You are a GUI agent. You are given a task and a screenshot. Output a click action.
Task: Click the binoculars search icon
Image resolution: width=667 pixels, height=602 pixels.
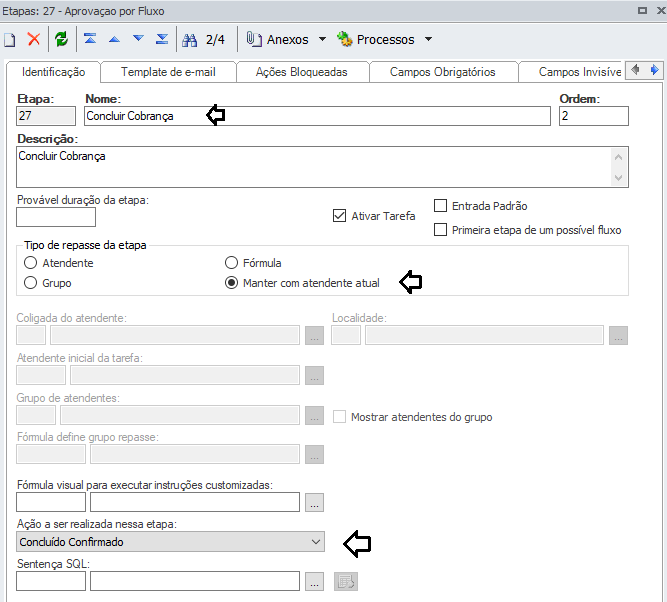pyautogui.click(x=190, y=40)
